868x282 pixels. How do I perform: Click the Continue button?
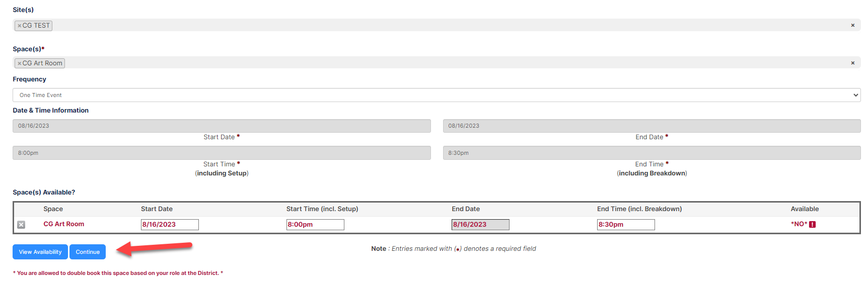click(88, 252)
